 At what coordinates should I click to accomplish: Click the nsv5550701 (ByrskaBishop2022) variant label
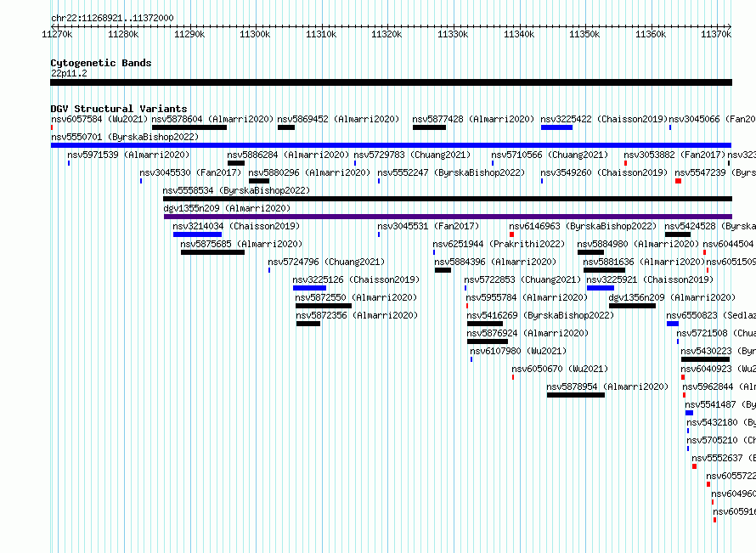pos(125,137)
